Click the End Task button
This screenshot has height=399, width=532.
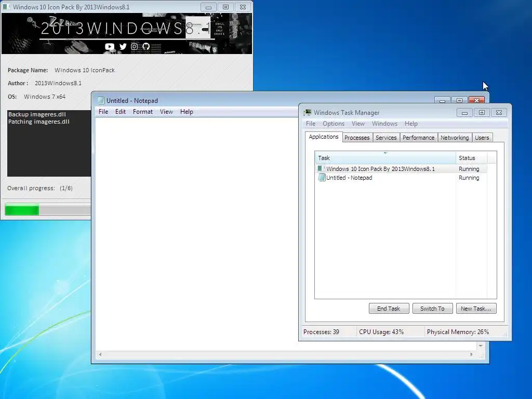[389, 309]
